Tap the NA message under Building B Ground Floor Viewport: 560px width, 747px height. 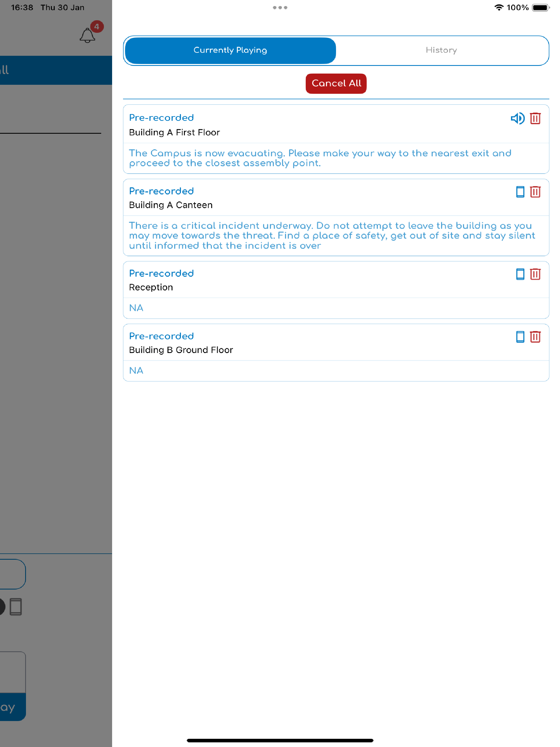point(136,370)
